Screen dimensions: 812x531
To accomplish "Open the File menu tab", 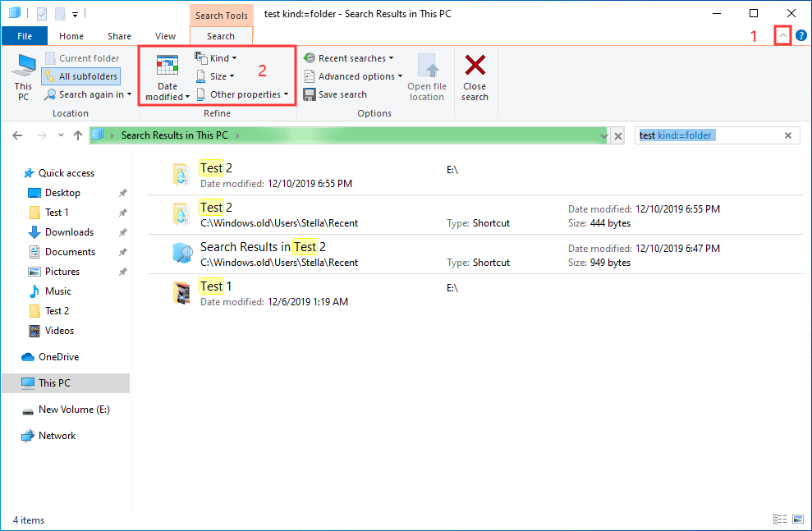I will coord(25,36).
